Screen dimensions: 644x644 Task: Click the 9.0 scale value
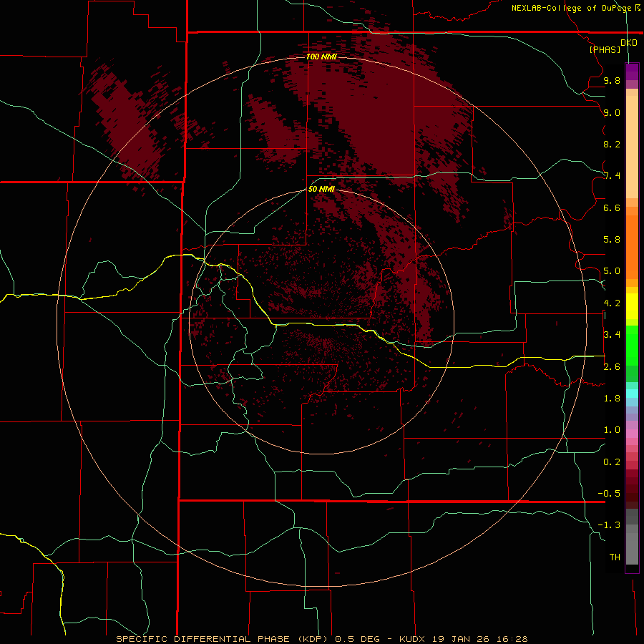pos(612,112)
